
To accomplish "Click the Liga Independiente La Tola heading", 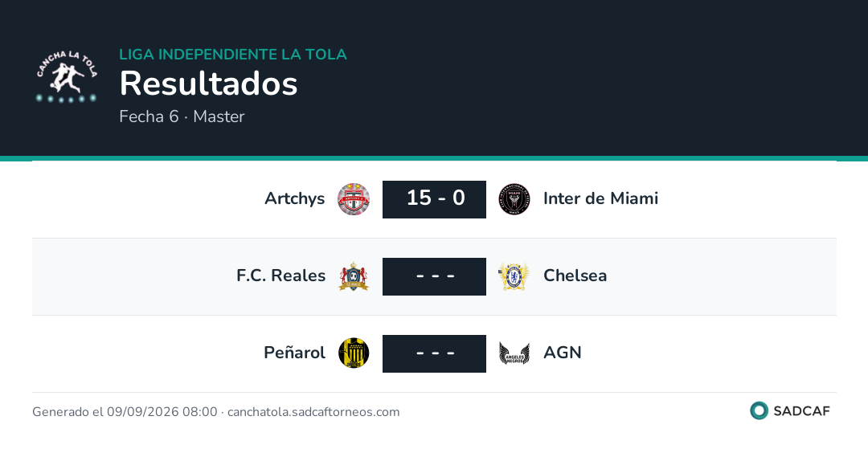I will (x=233, y=54).
